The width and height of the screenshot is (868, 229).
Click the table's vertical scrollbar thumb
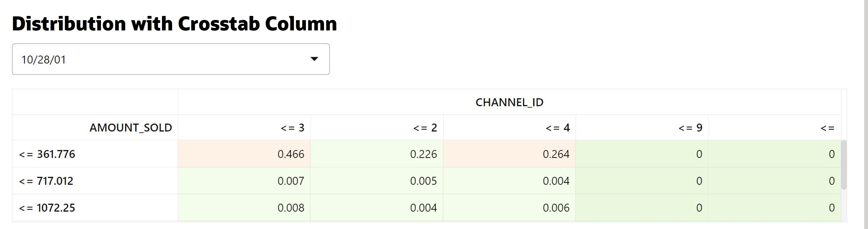[x=844, y=165]
